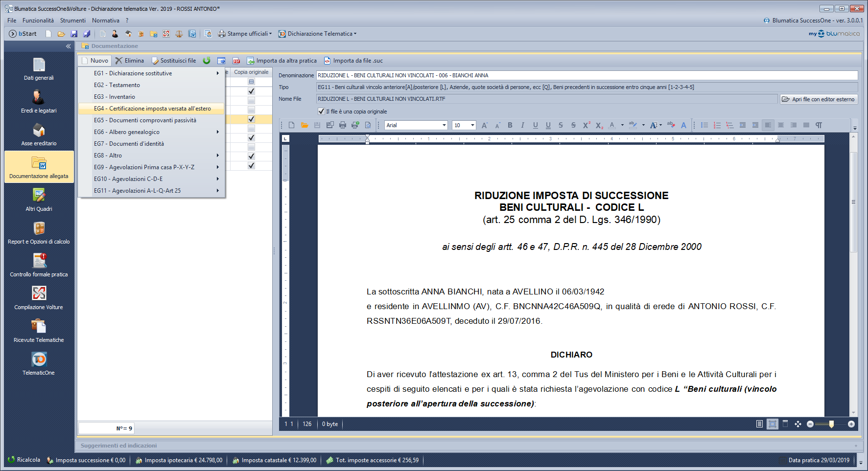868x471 pixels.
Task: Click the Denominazione text field
Action: pyautogui.click(x=586, y=75)
